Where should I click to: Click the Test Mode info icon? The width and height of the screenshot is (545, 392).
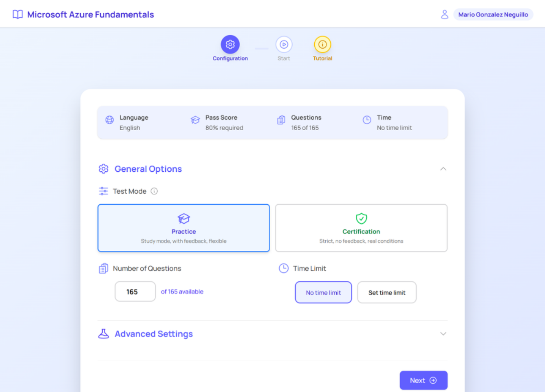[x=154, y=191]
